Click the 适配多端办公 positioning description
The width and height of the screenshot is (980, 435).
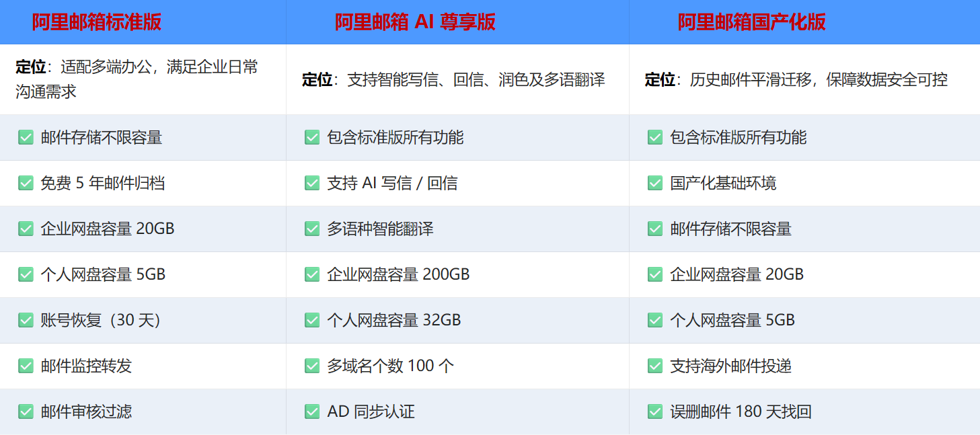tap(137, 79)
